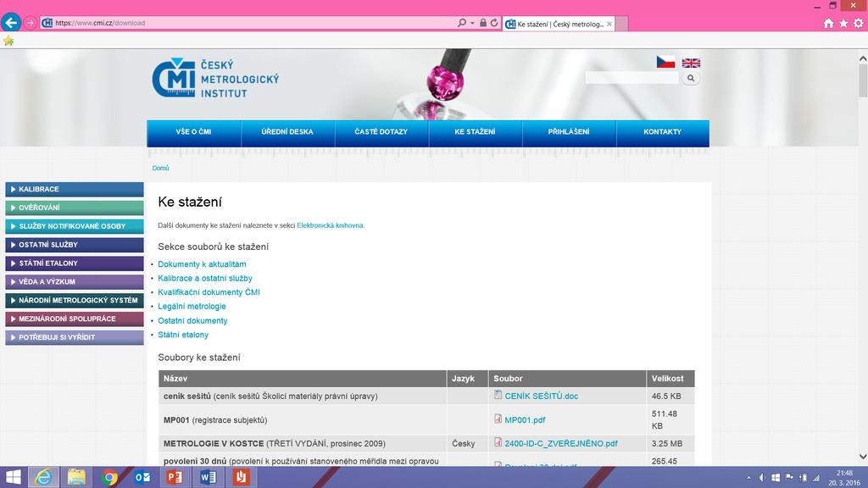Screen dimensions: 868x488
Task: Open Dokumenty k aktualitám section
Action: point(202,264)
